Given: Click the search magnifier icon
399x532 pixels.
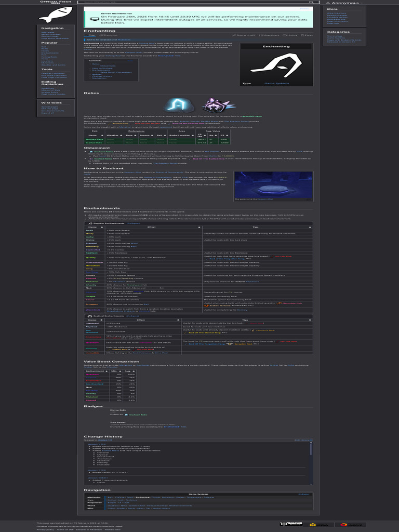Looking at the screenshot, I should click(311, 3).
